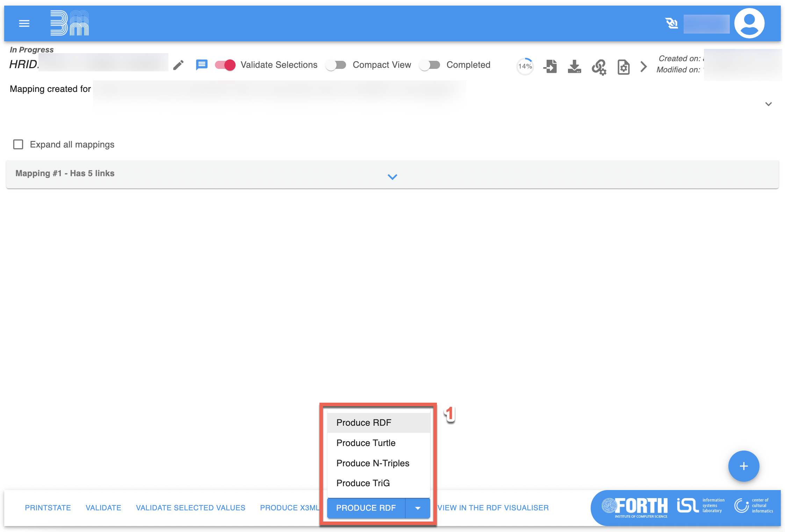Click the pencil edit HRID icon

[x=178, y=65]
